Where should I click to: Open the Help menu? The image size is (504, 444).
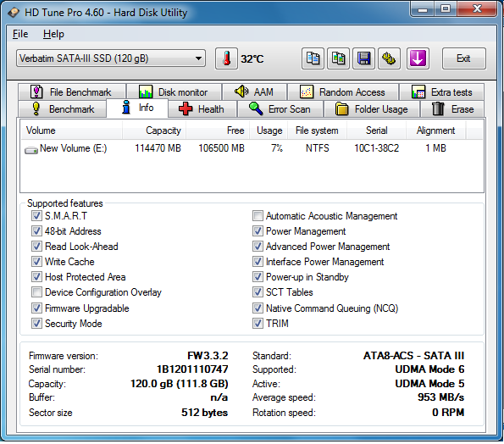(53, 34)
